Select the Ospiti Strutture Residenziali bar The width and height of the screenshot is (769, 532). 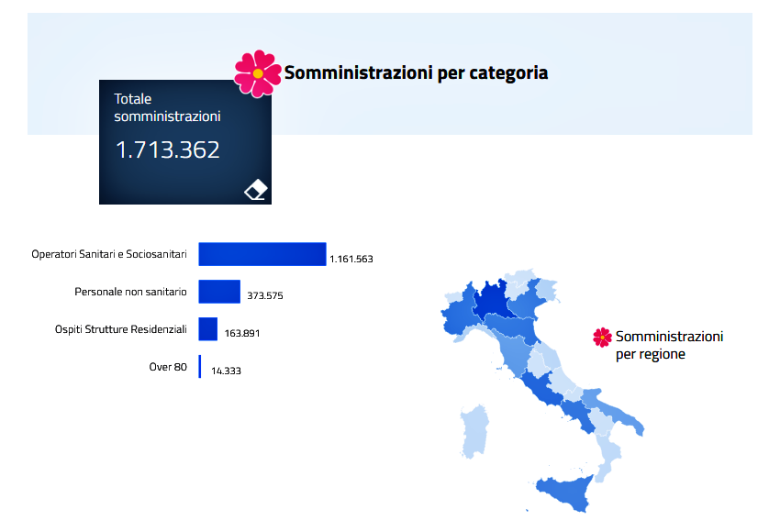[x=208, y=329]
